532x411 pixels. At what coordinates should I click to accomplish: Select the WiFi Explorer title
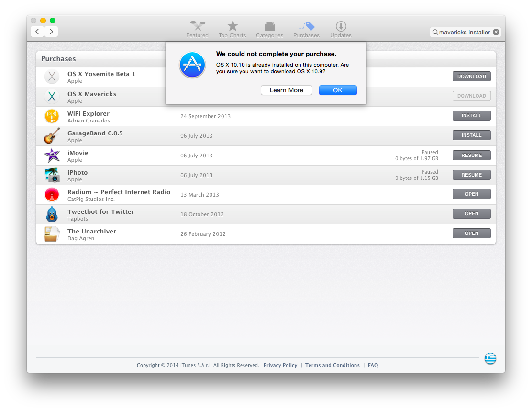[88, 114]
